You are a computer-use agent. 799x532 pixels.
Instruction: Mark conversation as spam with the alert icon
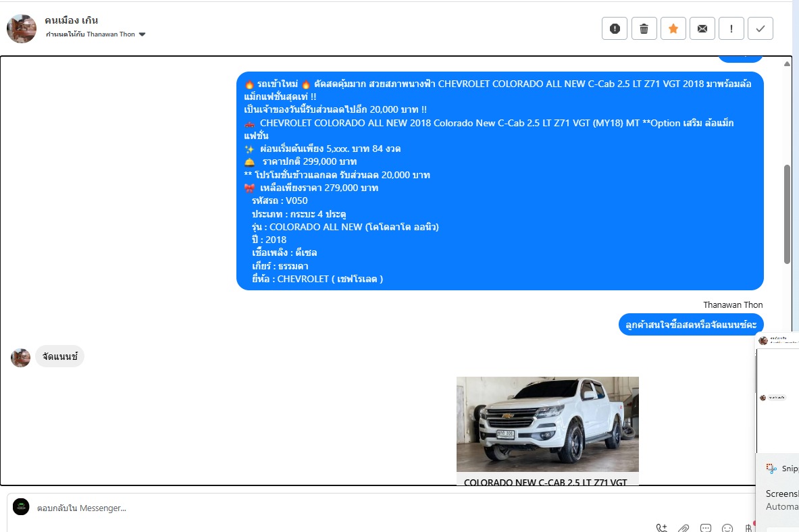click(615, 28)
